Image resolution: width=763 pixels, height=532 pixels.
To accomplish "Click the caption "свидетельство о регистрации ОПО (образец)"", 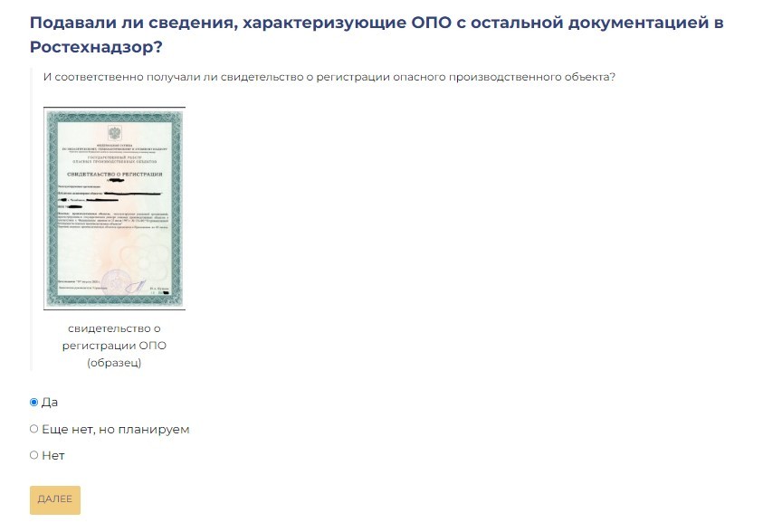I will click(x=114, y=346).
